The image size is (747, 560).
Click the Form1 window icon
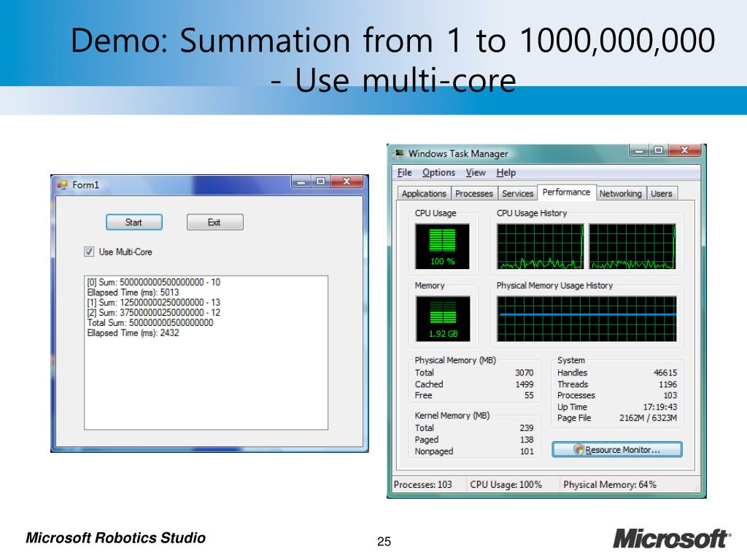pyautogui.click(x=62, y=184)
